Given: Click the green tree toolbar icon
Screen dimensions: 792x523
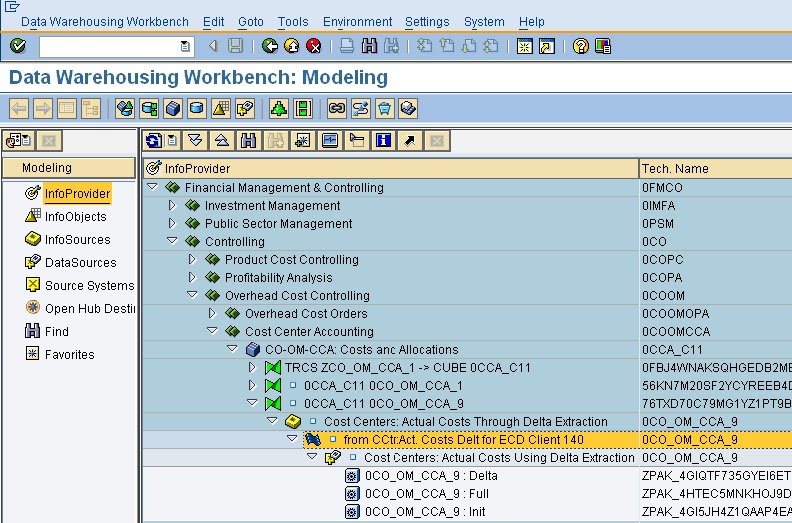Looking at the screenshot, I should click(x=279, y=108).
